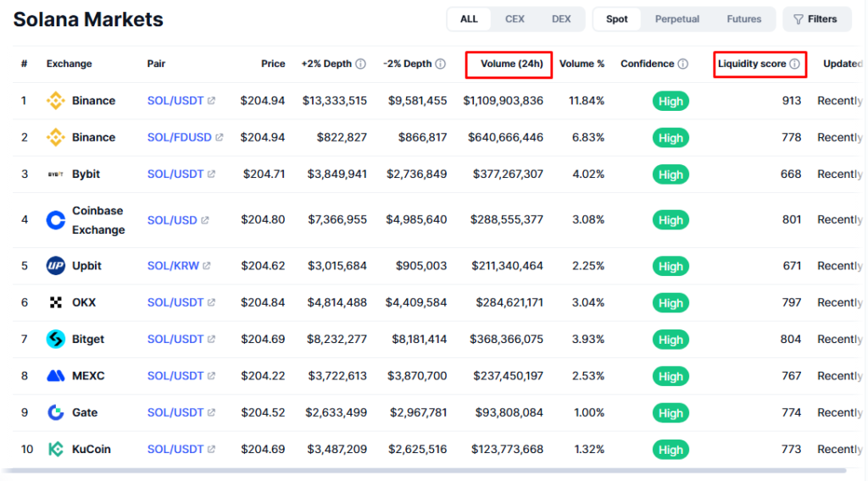Click price $204.22 in MEXC row

(263, 376)
